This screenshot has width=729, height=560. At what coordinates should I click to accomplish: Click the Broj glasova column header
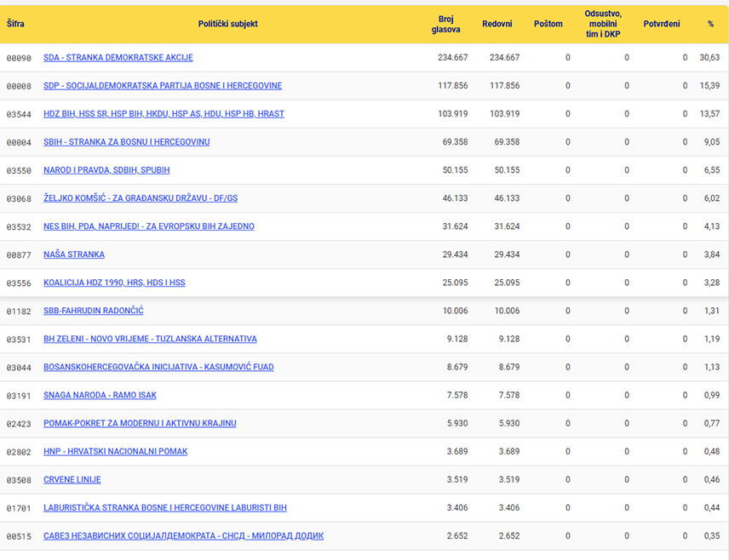446,24
